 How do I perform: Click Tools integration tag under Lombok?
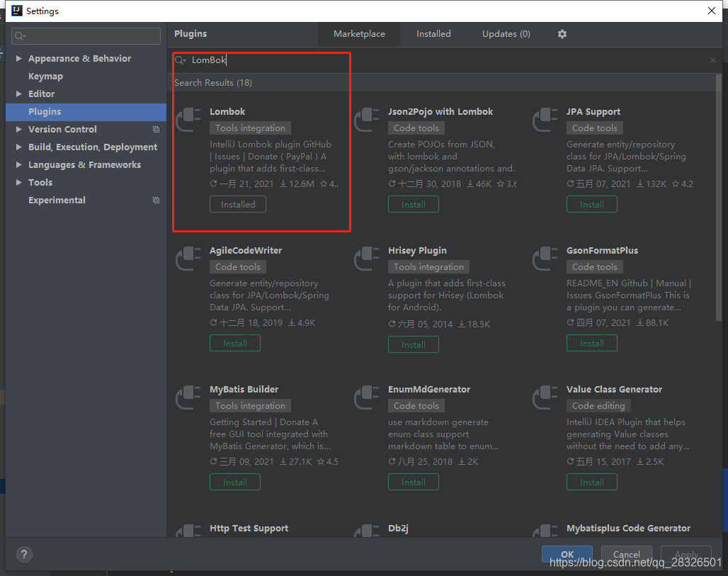point(250,128)
